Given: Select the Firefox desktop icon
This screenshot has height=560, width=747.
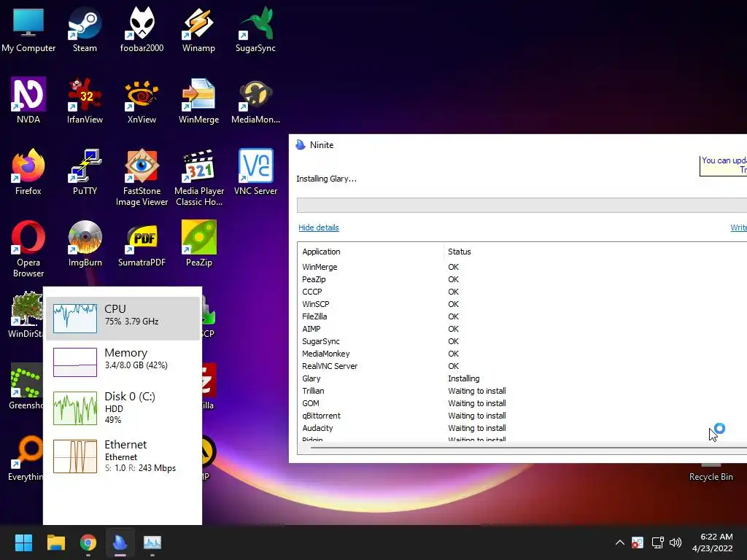Looking at the screenshot, I should (28, 172).
